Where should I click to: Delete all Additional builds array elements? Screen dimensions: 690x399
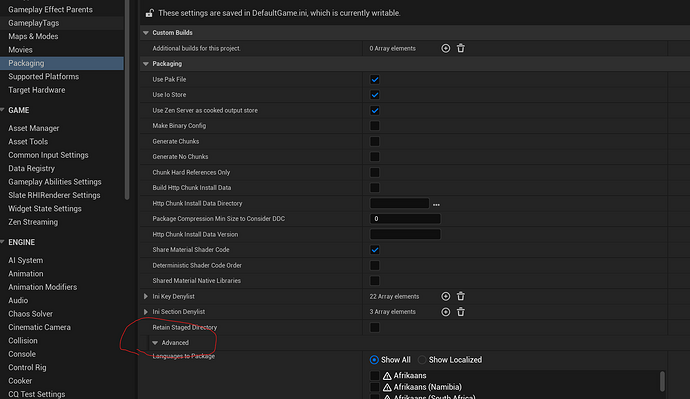coord(461,48)
